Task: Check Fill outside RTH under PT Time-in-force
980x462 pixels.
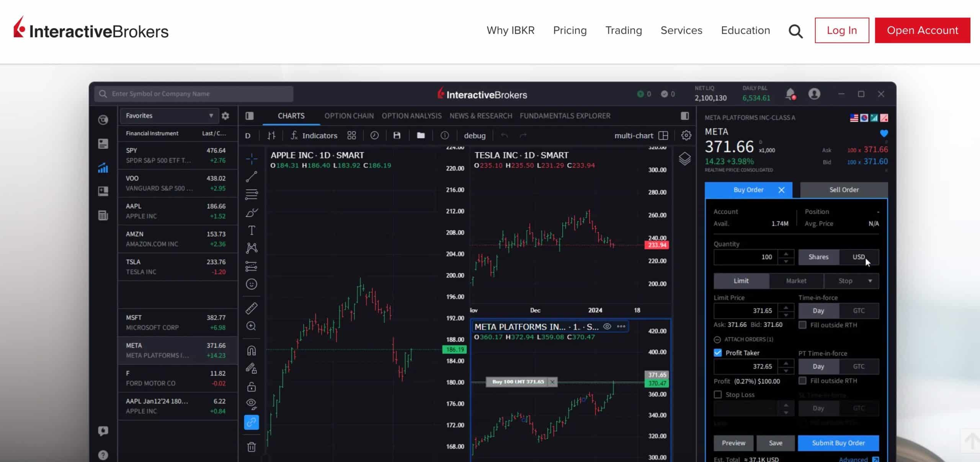Action: 803,381
